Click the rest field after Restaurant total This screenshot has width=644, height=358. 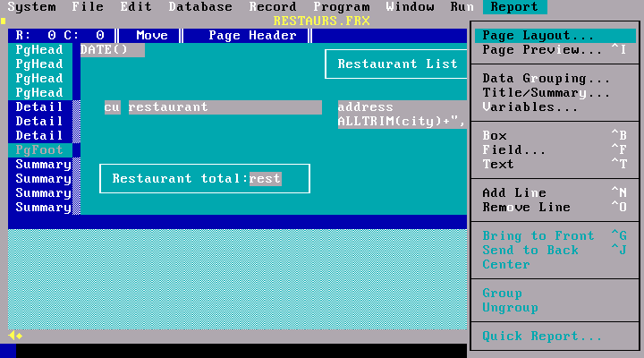pyautogui.click(x=265, y=179)
